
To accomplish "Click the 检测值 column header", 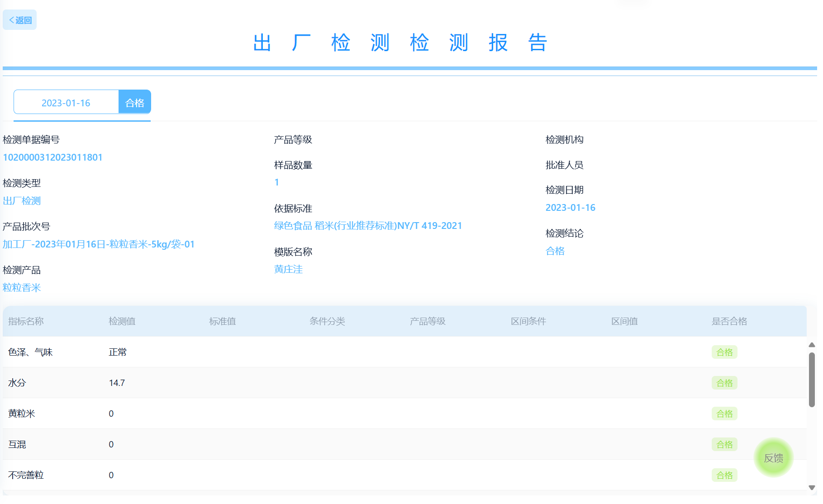I will pyautogui.click(x=122, y=321).
